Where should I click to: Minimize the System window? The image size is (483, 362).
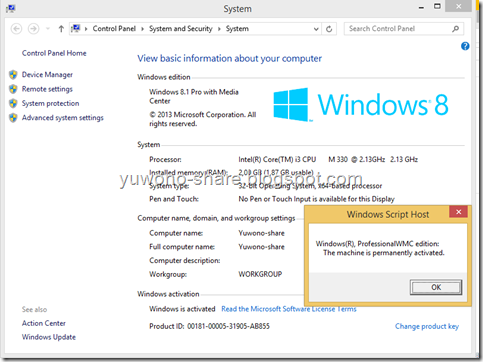click(421, 7)
